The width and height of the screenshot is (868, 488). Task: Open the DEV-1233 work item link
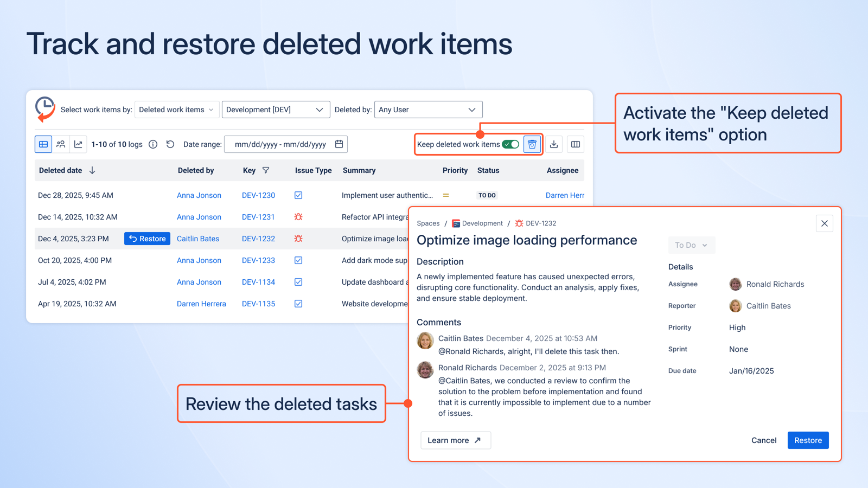point(258,260)
